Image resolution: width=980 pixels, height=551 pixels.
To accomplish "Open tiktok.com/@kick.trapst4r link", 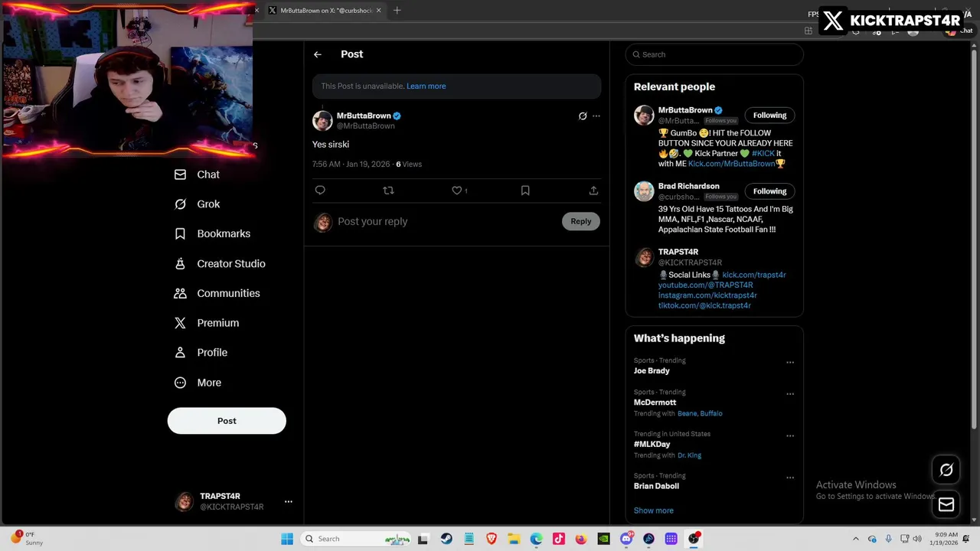I will pyautogui.click(x=704, y=305).
